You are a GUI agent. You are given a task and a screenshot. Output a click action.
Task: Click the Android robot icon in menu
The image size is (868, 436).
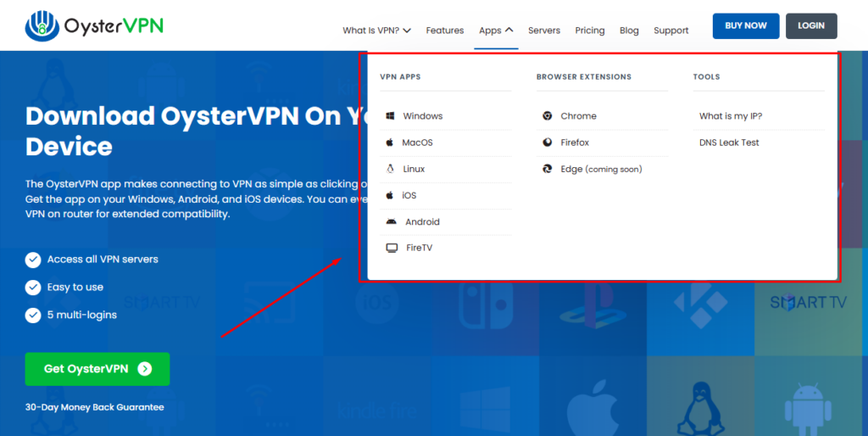tap(392, 221)
